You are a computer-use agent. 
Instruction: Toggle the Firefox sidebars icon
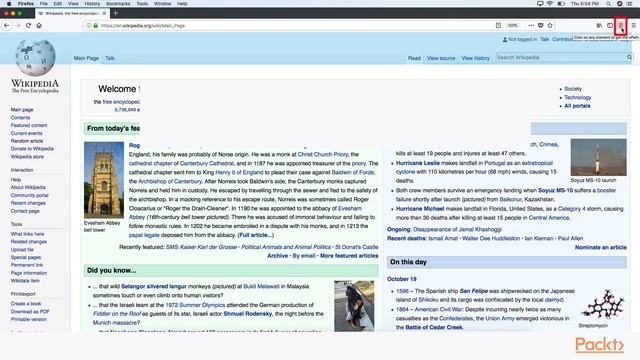(610, 25)
